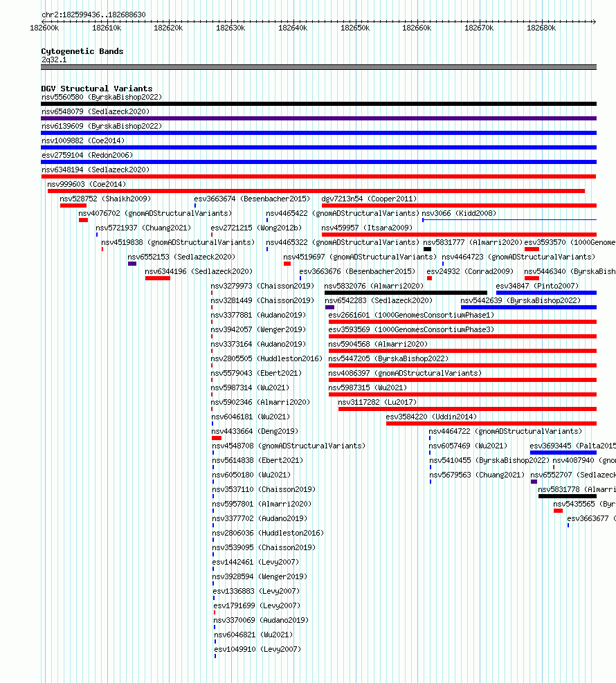Open nsv5679563 (Chuang2021) label

(477, 475)
